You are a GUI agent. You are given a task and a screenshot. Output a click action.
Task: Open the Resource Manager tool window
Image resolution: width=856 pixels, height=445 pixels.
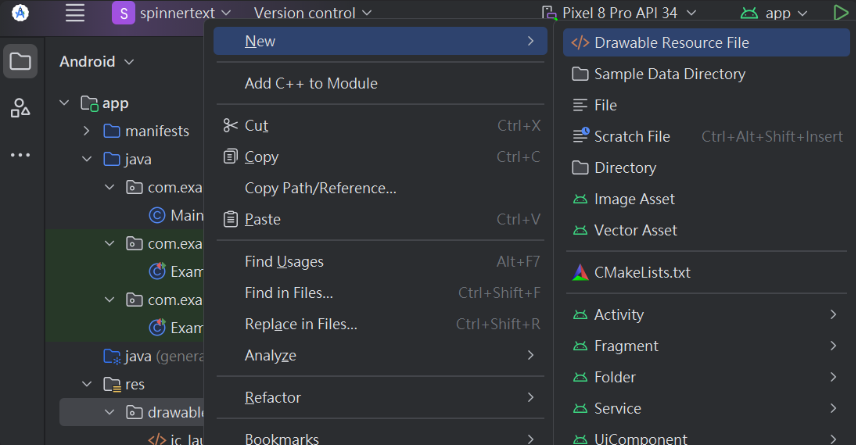(20, 108)
